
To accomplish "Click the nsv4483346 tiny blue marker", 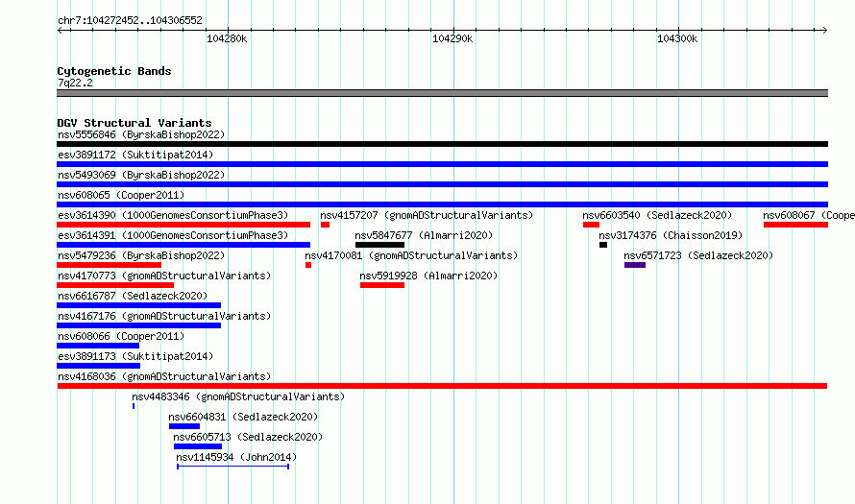I will coord(134,406).
